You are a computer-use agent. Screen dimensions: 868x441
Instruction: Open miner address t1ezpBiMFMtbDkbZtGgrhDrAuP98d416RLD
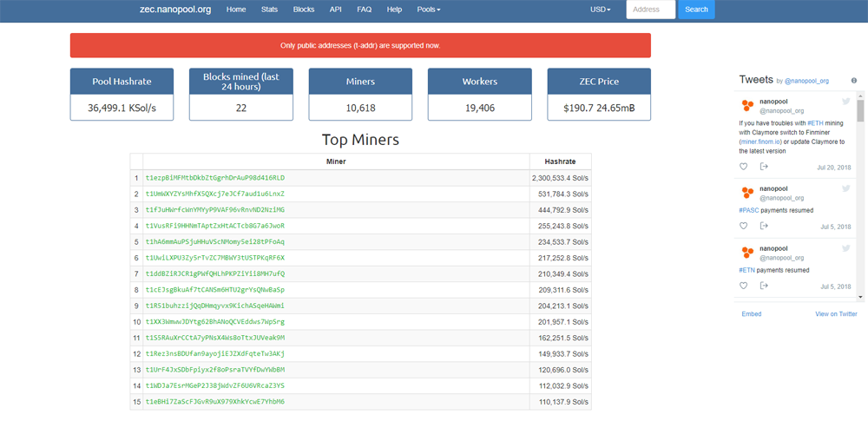pos(214,178)
